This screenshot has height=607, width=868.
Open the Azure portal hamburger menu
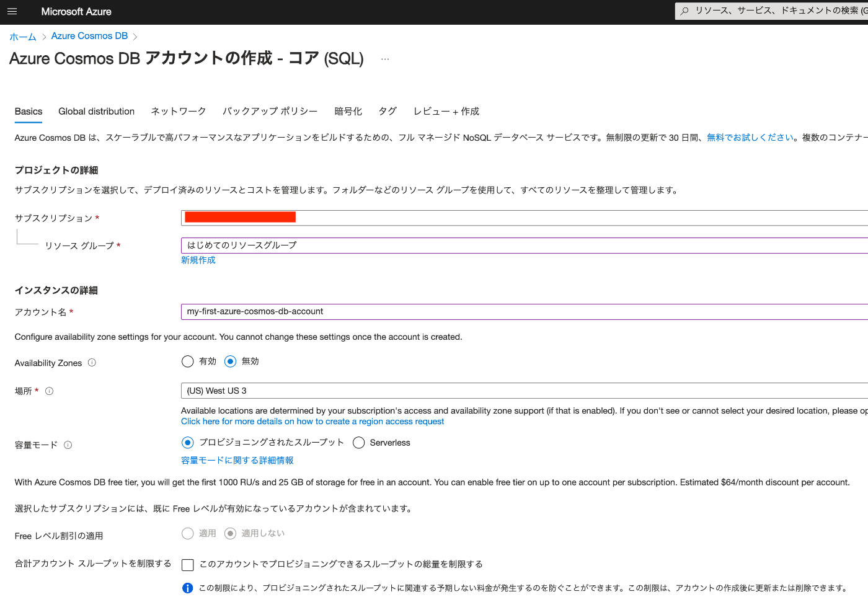click(x=12, y=11)
